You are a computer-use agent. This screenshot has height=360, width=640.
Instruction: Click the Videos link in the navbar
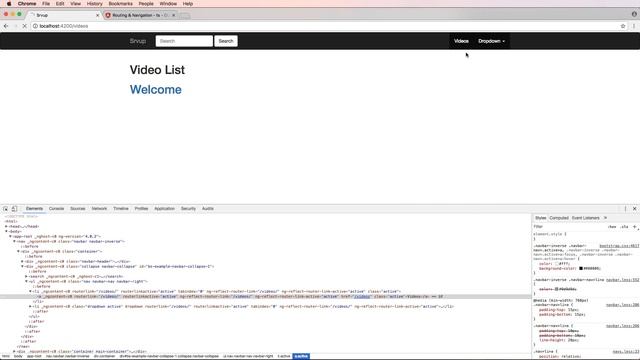(461, 41)
